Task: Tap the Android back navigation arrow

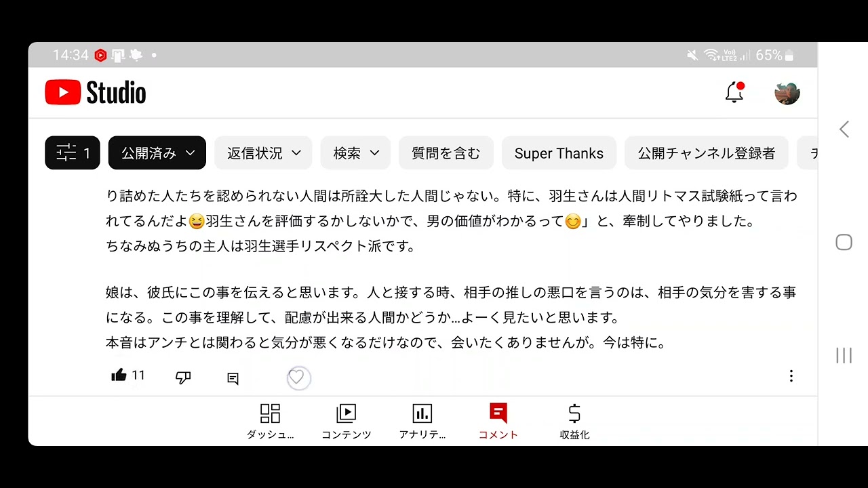Action: (844, 129)
